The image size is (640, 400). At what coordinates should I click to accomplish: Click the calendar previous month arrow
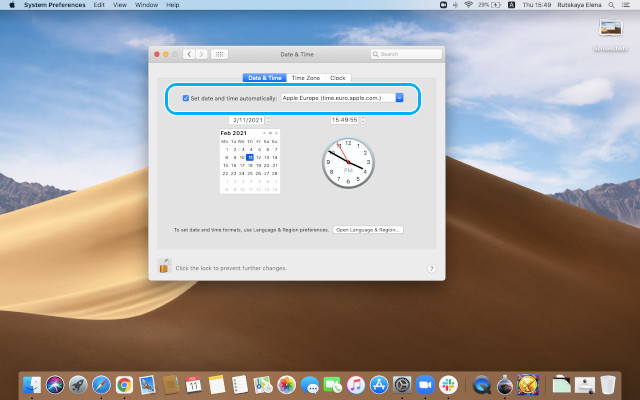pyautogui.click(x=264, y=133)
